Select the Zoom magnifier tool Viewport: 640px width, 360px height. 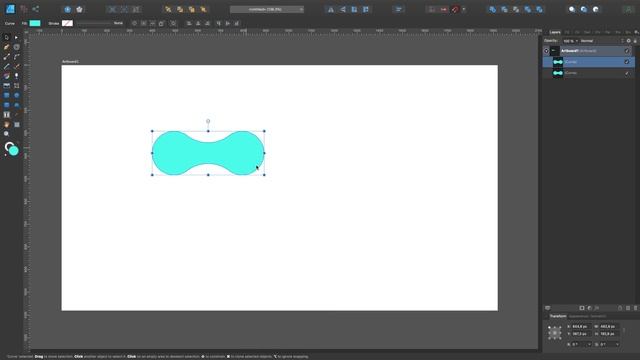[x=7, y=134]
